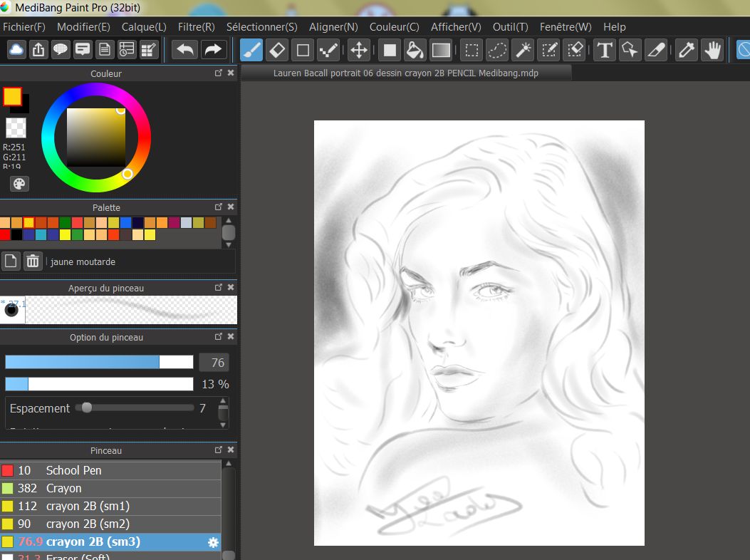The width and height of the screenshot is (750, 560).
Task: Open the Calque(L) menu
Action: (x=144, y=27)
